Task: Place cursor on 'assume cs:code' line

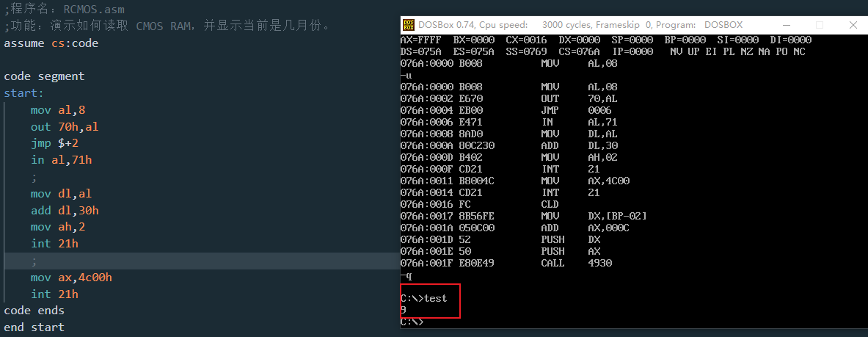Action: click(51, 43)
